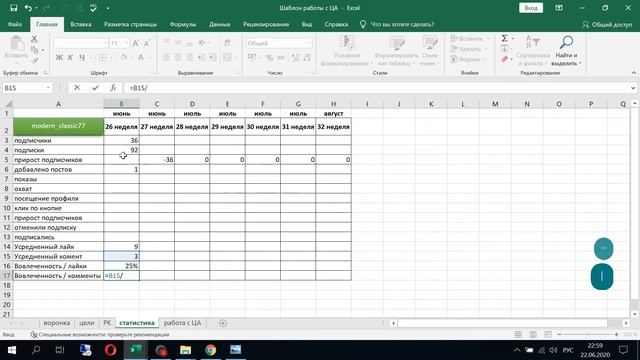Share via the Общий доступ button
The image size is (640, 360).
pos(607,24)
